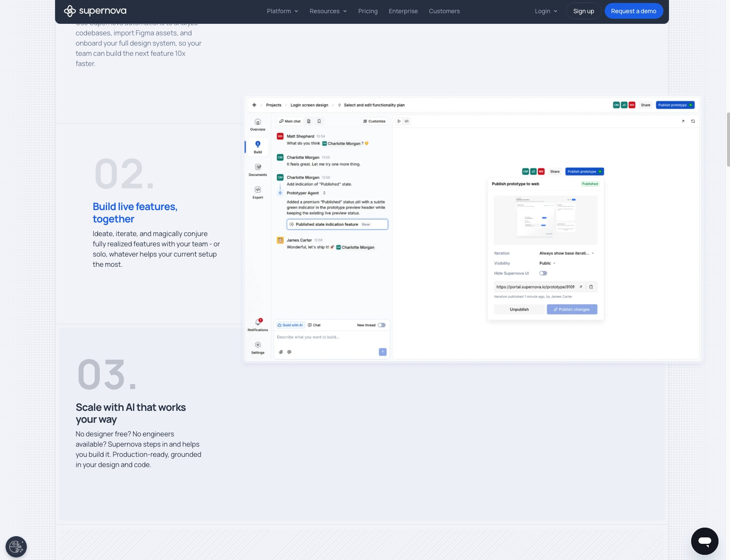Click Matt Shepherd's MS avatar in the chat

pyautogui.click(x=280, y=136)
